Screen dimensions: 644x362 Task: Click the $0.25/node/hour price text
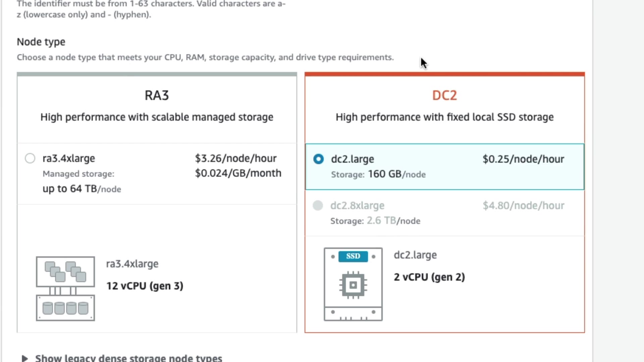click(x=523, y=159)
